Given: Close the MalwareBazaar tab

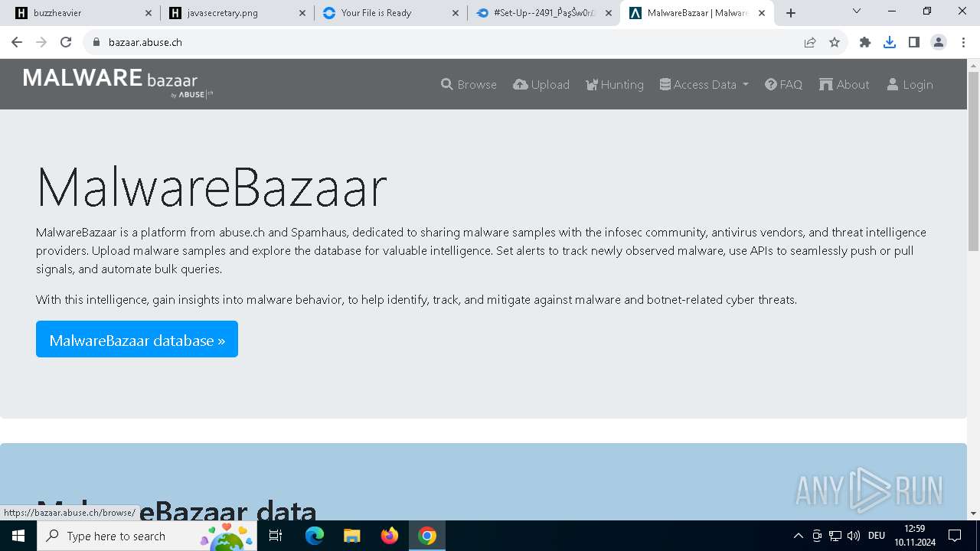Looking at the screenshot, I should coord(761,13).
